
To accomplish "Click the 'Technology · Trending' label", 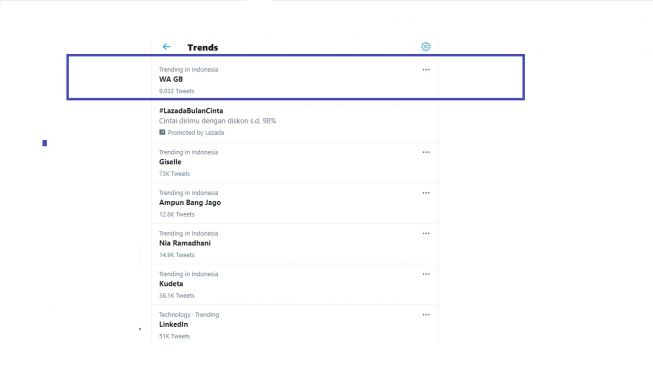I will (x=189, y=315).
